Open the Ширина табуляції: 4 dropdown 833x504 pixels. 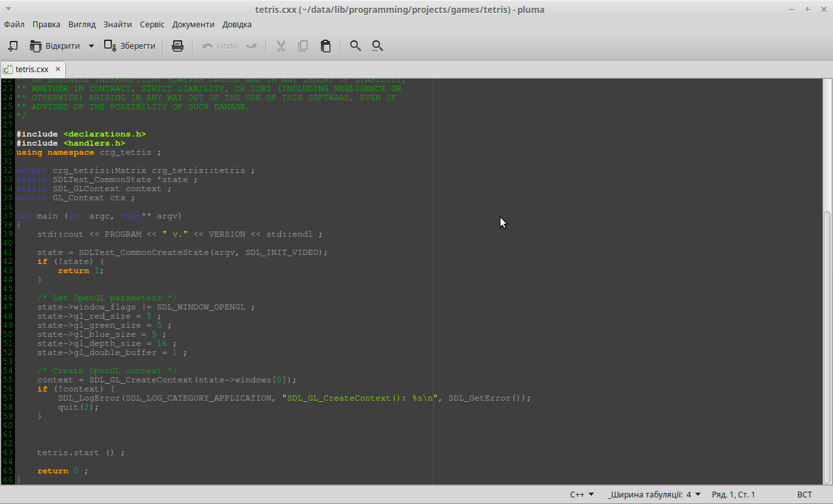[x=654, y=495]
